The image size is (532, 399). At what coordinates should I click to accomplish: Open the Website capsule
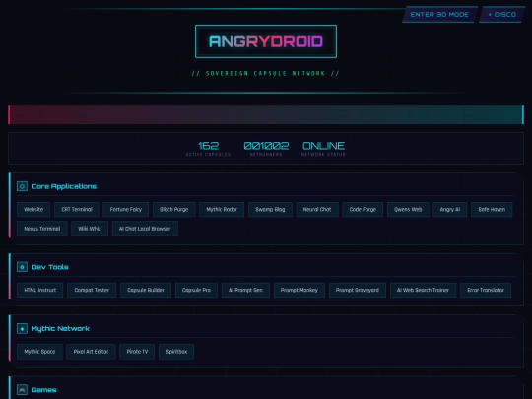point(33,209)
